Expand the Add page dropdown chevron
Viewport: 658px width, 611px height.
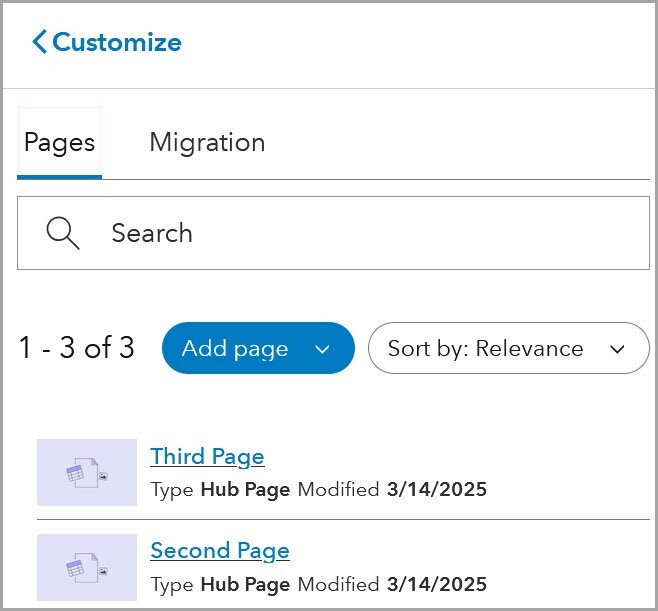coord(322,349)
